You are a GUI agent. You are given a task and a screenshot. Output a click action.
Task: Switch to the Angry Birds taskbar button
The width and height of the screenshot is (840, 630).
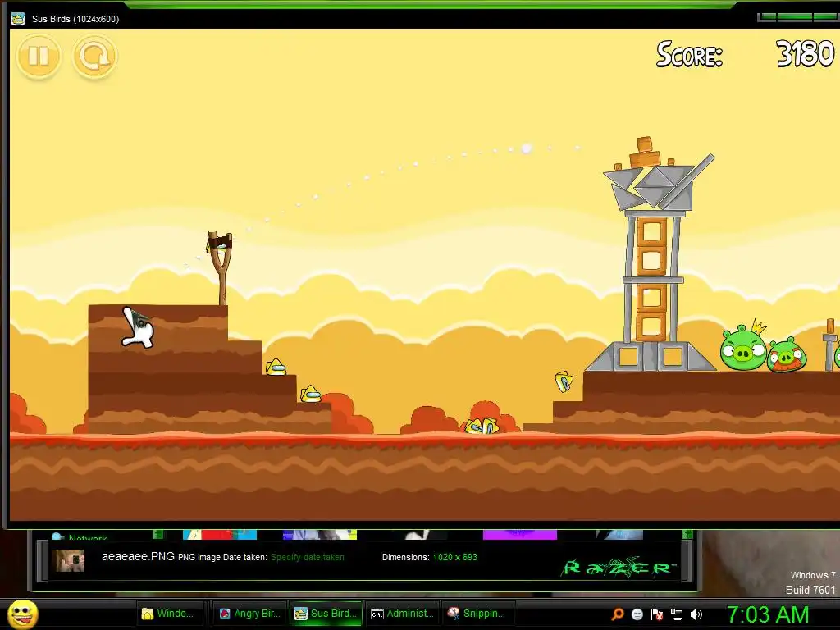pos(251,614)
